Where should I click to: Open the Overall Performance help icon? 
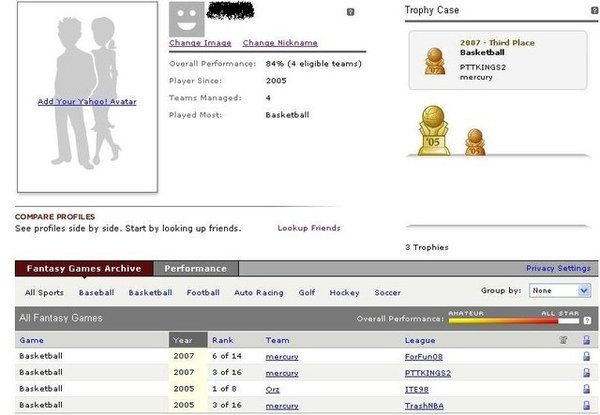[587, 321]
